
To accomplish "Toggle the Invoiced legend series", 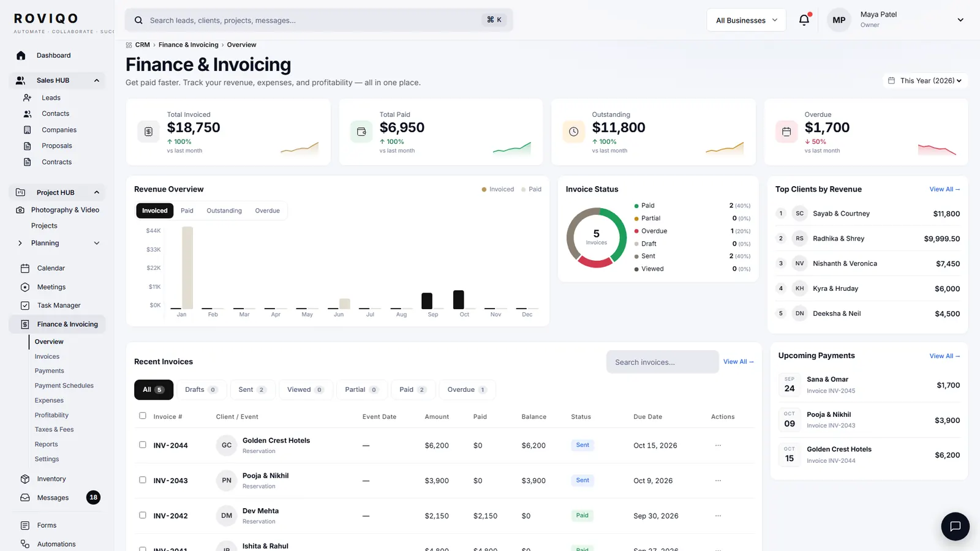I will [x=497, y=189].
